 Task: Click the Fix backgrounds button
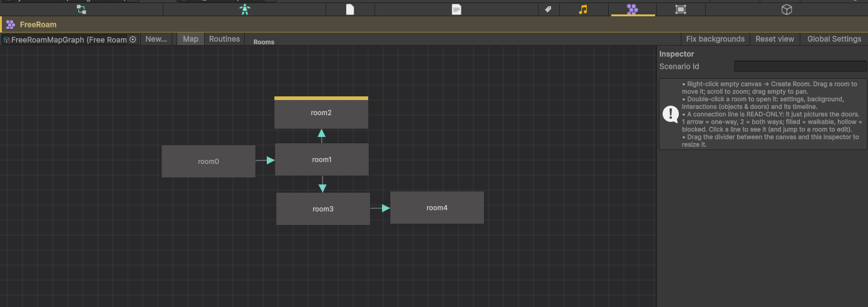(x=715, y=39)
